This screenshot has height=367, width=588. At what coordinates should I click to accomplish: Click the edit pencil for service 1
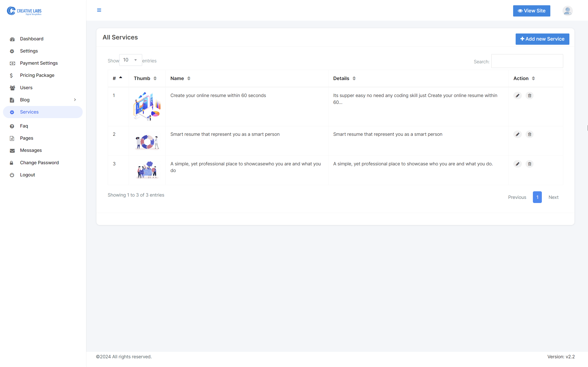pyautogui.click(x=517, y=95)
